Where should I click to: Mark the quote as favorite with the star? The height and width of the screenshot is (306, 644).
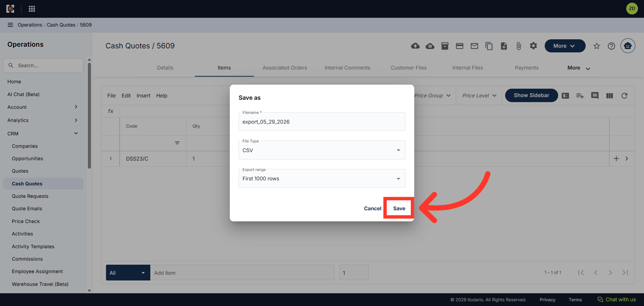pos(597,46)
